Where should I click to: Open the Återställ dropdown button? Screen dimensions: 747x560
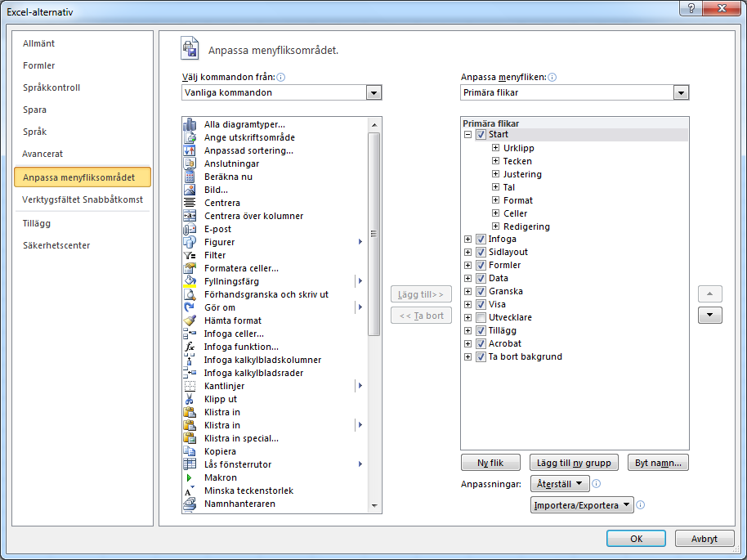coord(560,484)
